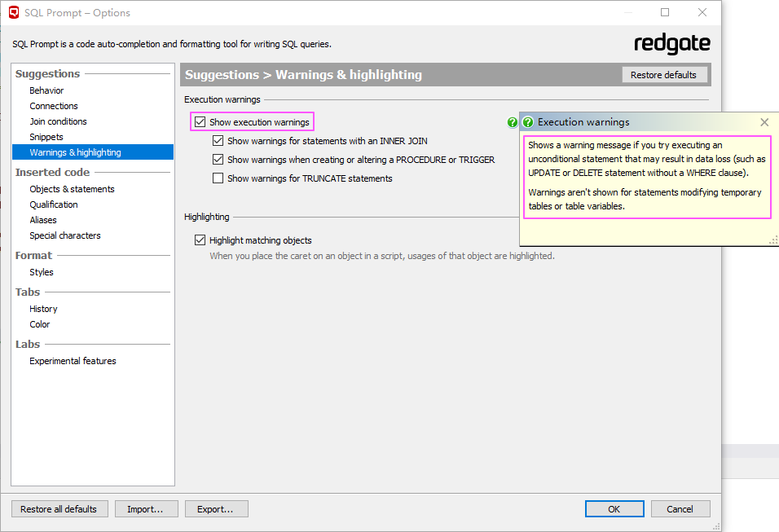
Task: Click the Format section heading
Action: (x=33, y=255)
